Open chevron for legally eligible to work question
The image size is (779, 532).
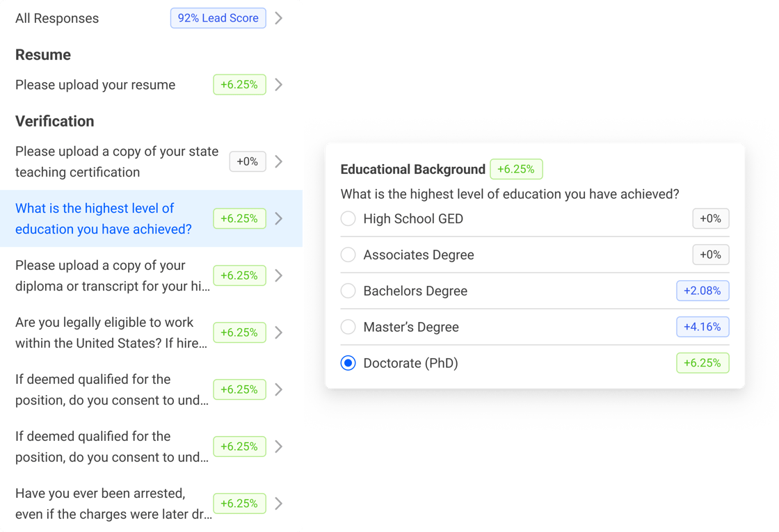tap(278, 332)
